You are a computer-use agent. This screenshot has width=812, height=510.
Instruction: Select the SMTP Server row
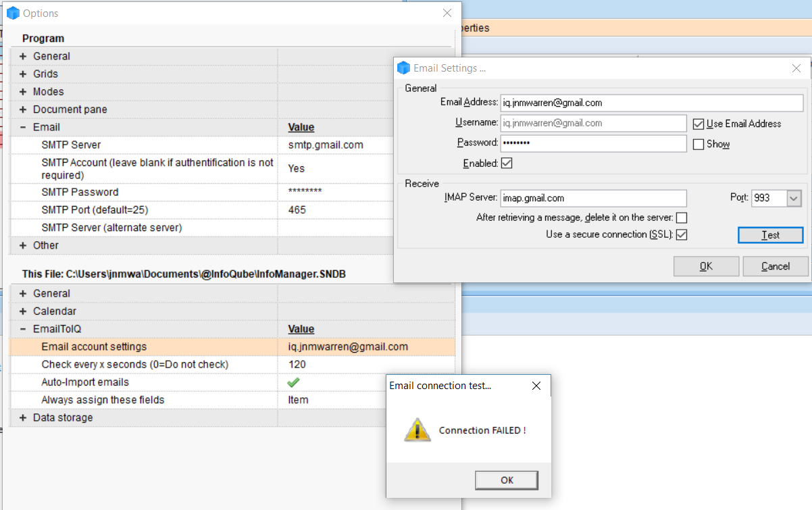click(x=201, y=145)
